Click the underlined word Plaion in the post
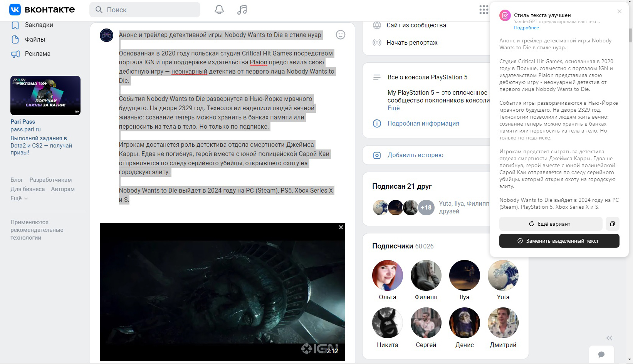This screenshot has height=364, width=633. 259,62
